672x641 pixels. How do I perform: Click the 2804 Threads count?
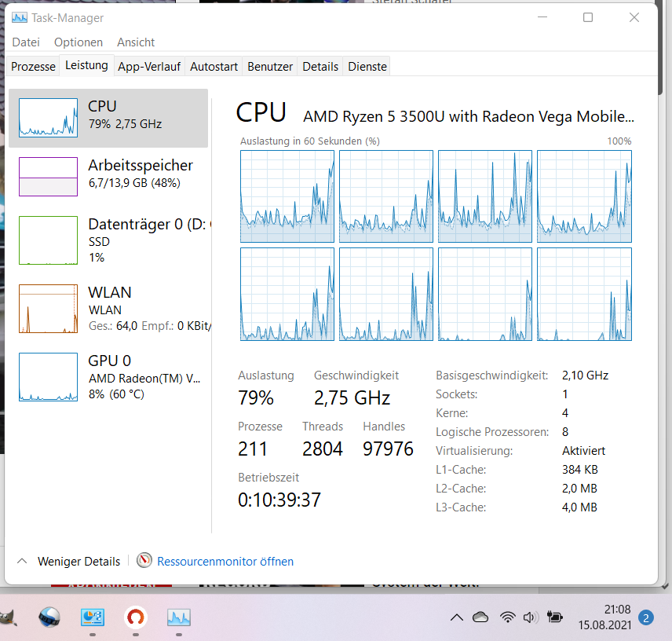pos(323,449)
